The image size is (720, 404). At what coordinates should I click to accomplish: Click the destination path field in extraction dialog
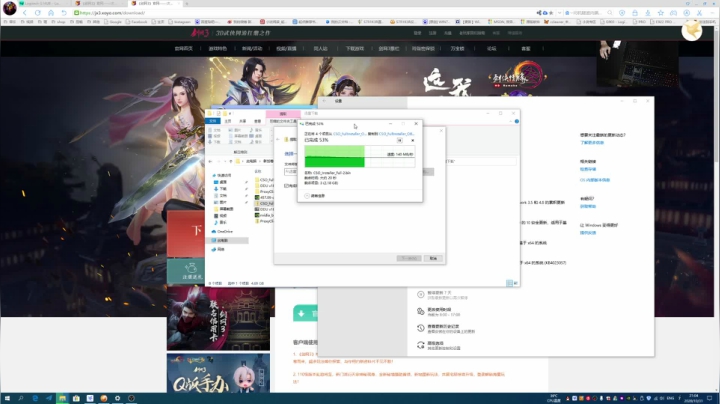point(291,172)
